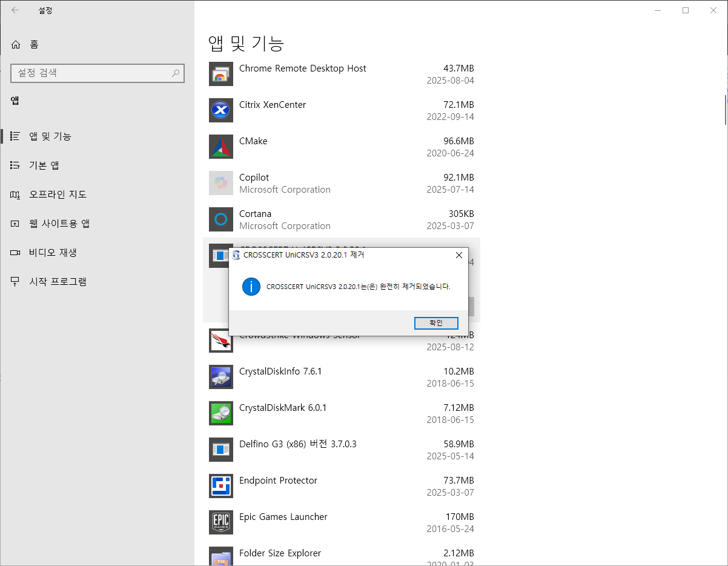Screen dimensions: 728x566
Task: Click the 7.12MB size of CrystalDiskMark
Action: (458, 408)
